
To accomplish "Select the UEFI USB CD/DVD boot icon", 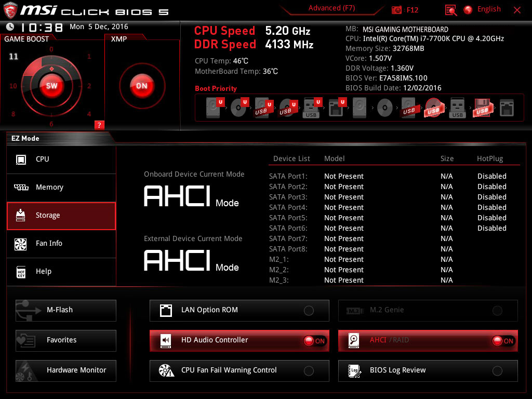I will [288, 108].
